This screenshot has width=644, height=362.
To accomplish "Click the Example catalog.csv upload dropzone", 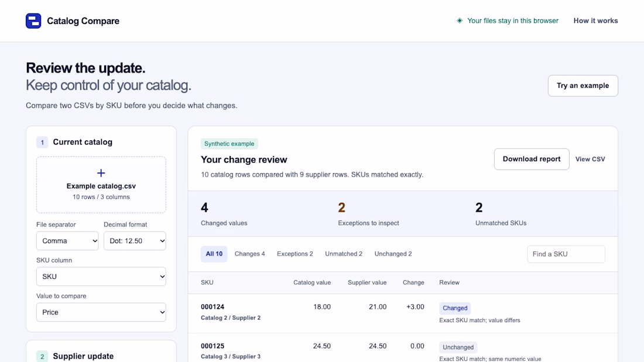I will tap(101, 185).
